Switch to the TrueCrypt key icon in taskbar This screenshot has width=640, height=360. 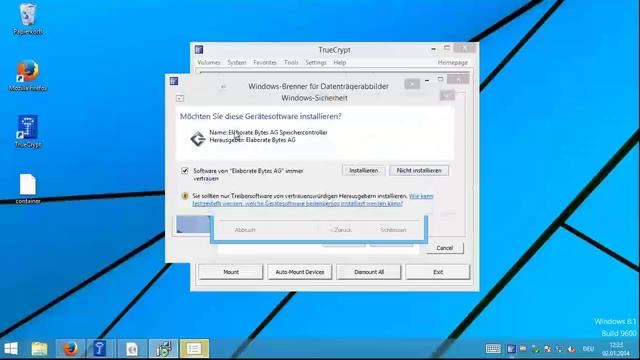tap(100, 349)
